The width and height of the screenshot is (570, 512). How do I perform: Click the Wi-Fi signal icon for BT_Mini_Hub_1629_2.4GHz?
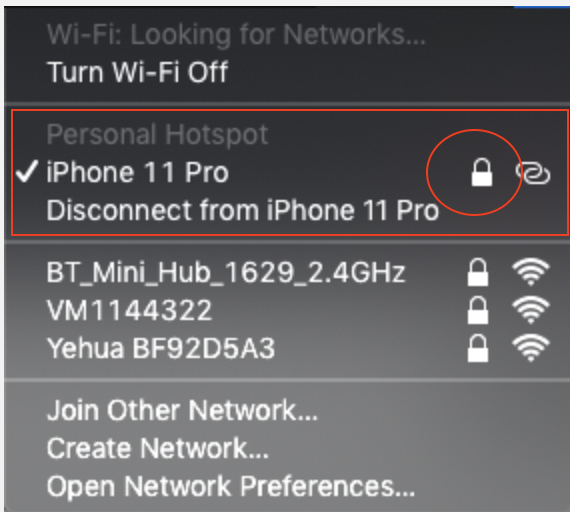[531, 272]
